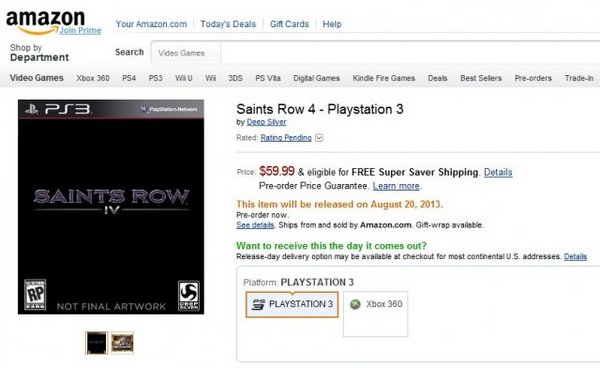Screen dimensions: 600x368
Task: Open the PS4 category tab
Action: pos(129,78)
